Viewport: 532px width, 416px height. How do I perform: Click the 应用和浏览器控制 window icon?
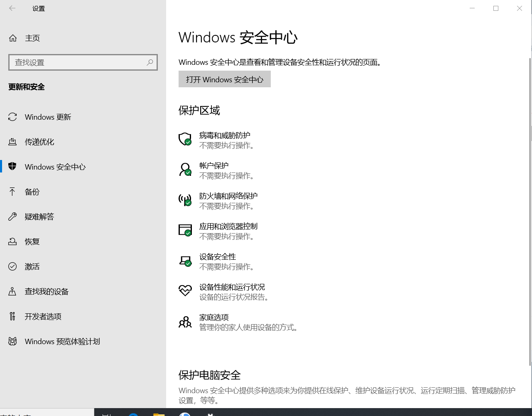pyautogui.click(x=185, y=230)
